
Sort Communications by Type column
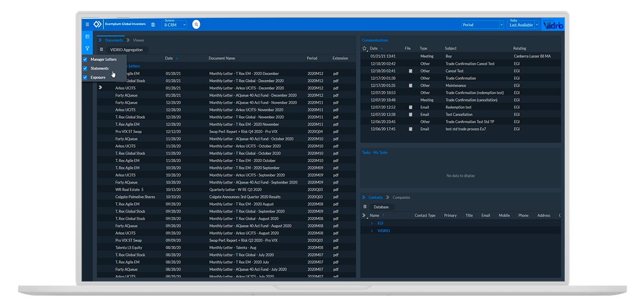click(x=424, y=48)
